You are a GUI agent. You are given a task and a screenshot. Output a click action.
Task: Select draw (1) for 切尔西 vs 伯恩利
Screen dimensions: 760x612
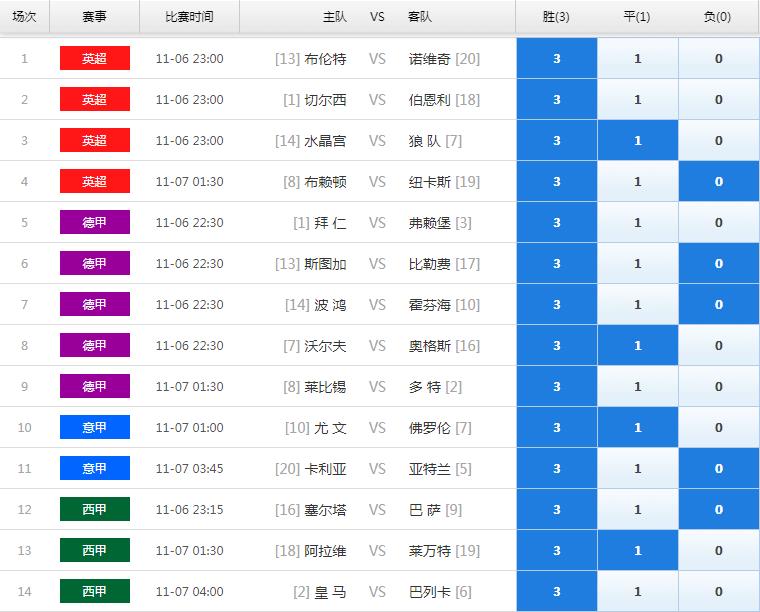637,100
